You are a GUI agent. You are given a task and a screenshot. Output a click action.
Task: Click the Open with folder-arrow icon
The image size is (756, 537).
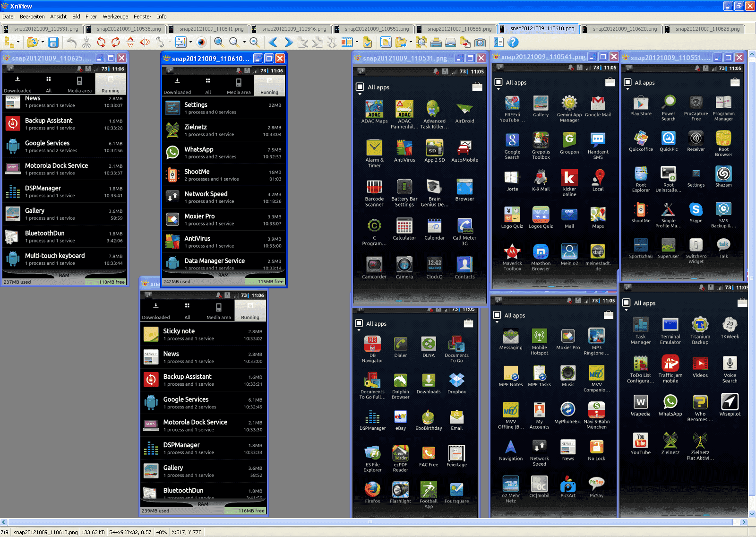(401, 43)
